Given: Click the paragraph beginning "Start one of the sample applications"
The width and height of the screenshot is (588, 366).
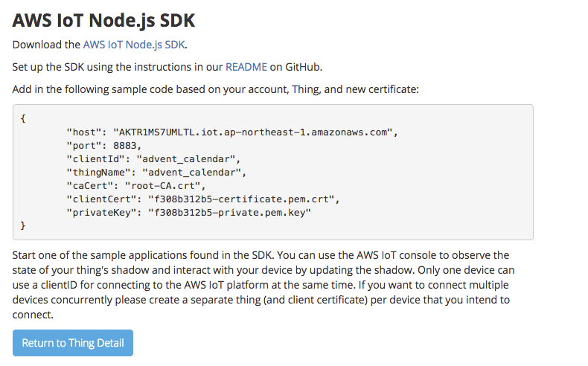Looking at the screenshot, I should tap(263, 285).
